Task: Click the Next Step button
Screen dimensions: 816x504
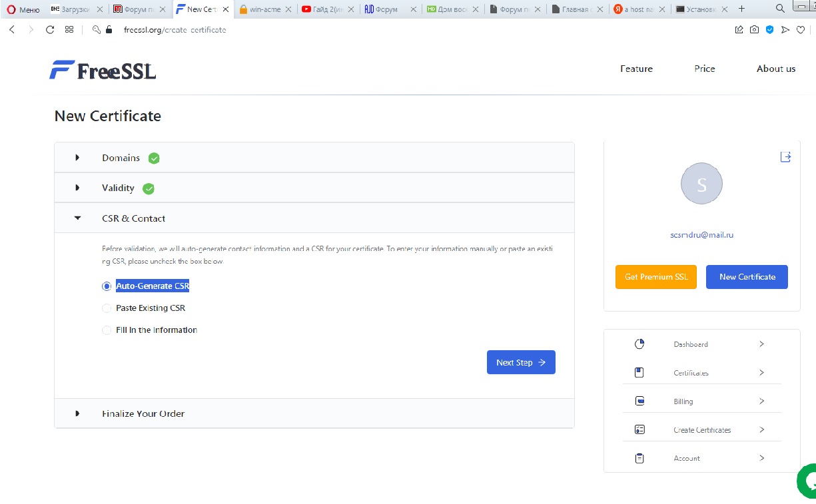Action: click(520, 362)
